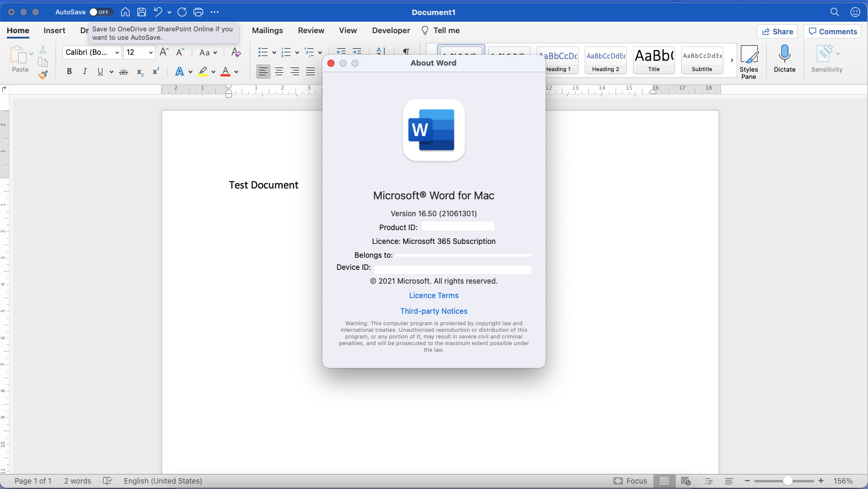
Task: Toggle Italic formatting
Action: [85, 72]
